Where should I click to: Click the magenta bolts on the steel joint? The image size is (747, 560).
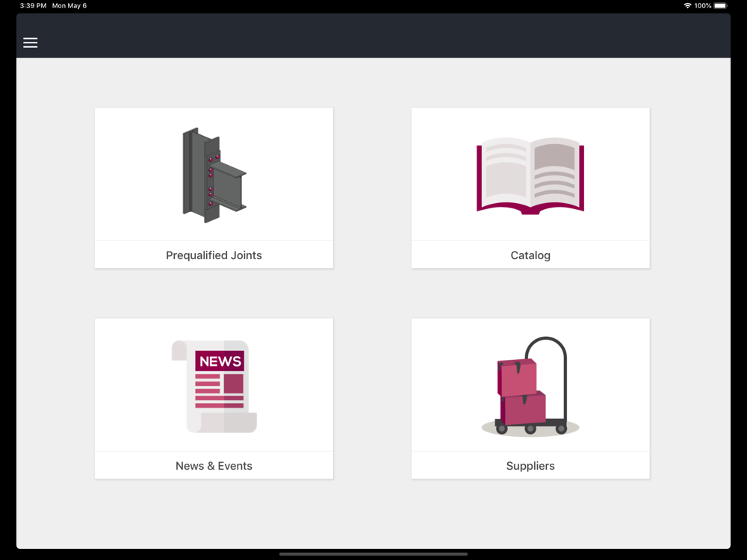pyautogui.click(x=212, y=180)
